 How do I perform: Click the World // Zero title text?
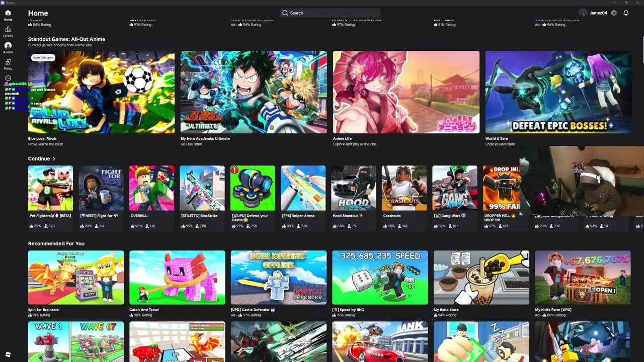pyautogui.click(x=497, y=138)
